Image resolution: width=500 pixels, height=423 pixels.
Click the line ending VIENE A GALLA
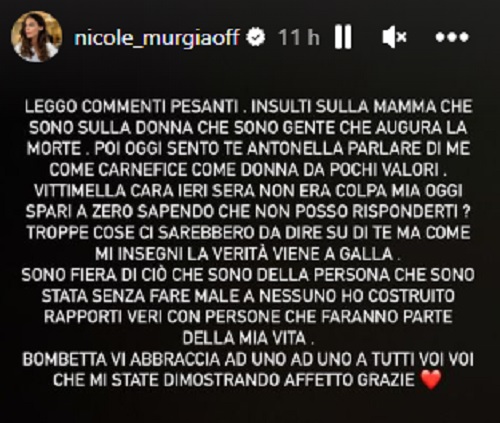(248, 254)
